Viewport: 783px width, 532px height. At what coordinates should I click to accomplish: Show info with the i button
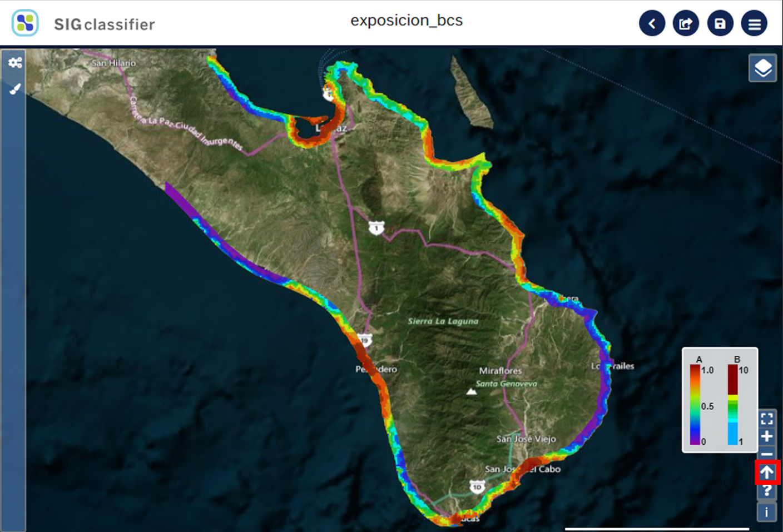click(767, 512)
